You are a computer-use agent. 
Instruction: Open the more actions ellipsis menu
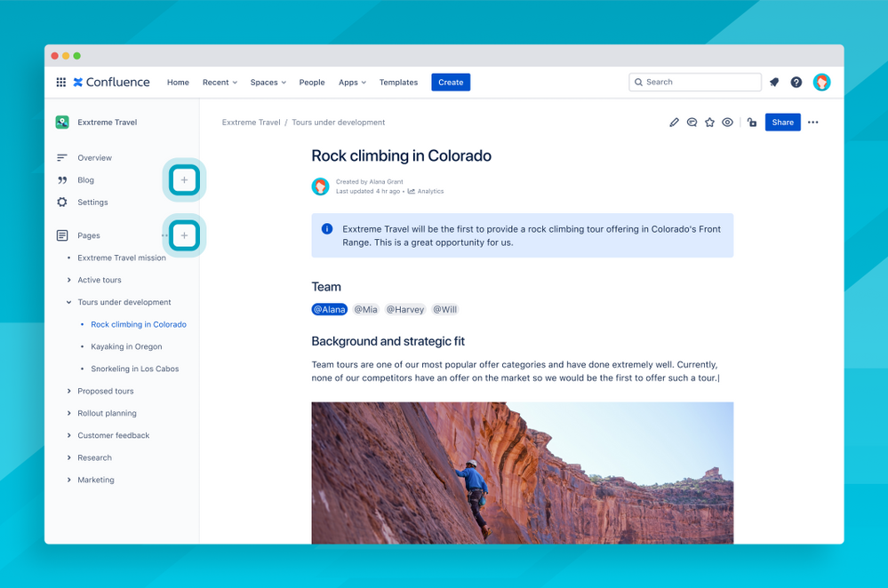point(813,123)
